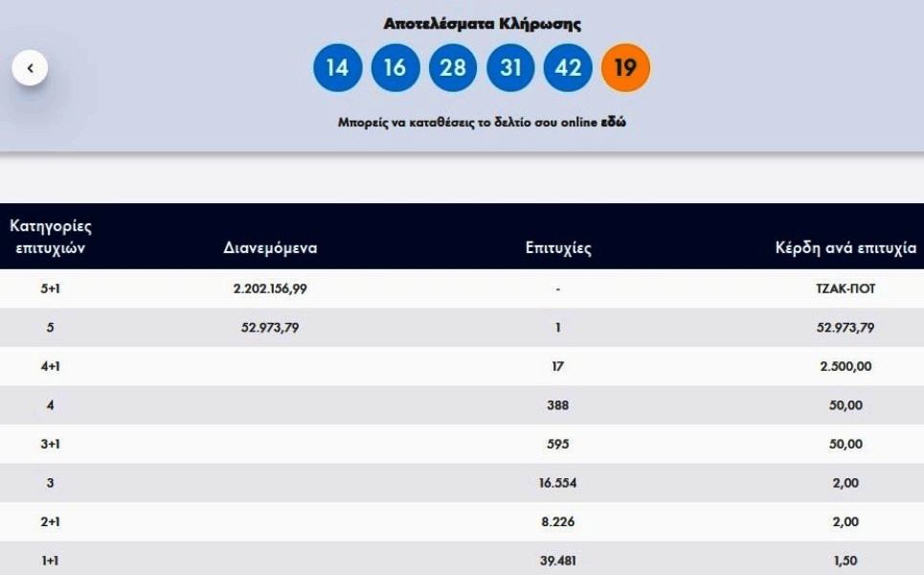Select the 4+1 category row label

[x=50, y=366]
